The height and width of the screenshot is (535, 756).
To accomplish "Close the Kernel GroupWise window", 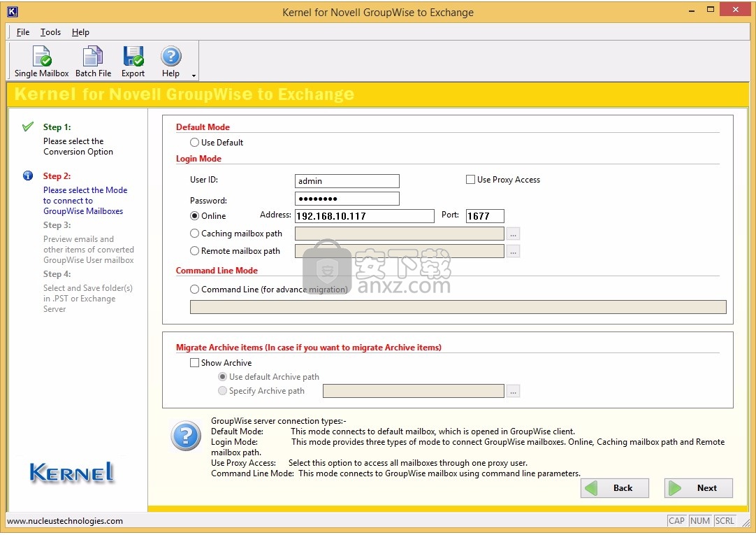I will click(x=735, y=10).
